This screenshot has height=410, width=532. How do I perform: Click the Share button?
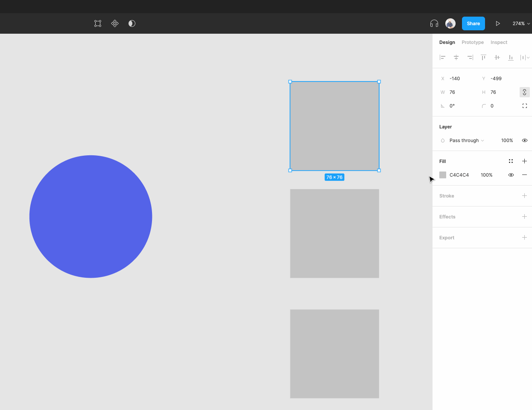474,23
